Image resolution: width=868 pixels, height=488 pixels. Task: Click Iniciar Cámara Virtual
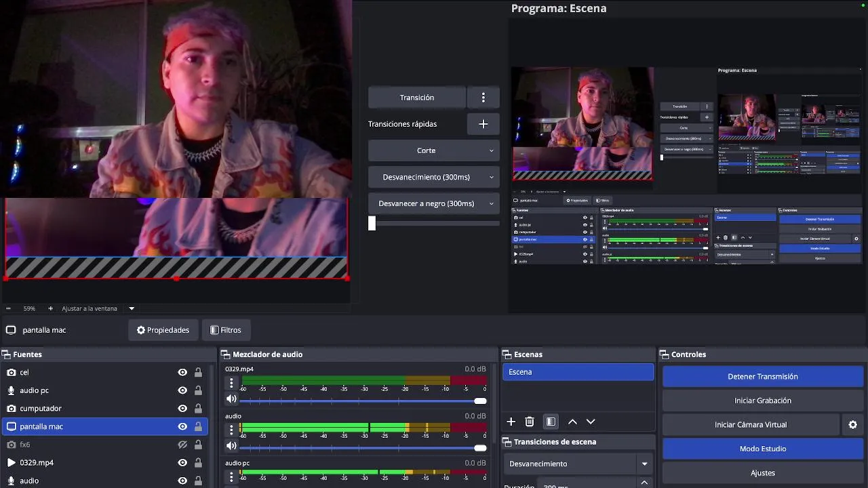pos(751,425)
